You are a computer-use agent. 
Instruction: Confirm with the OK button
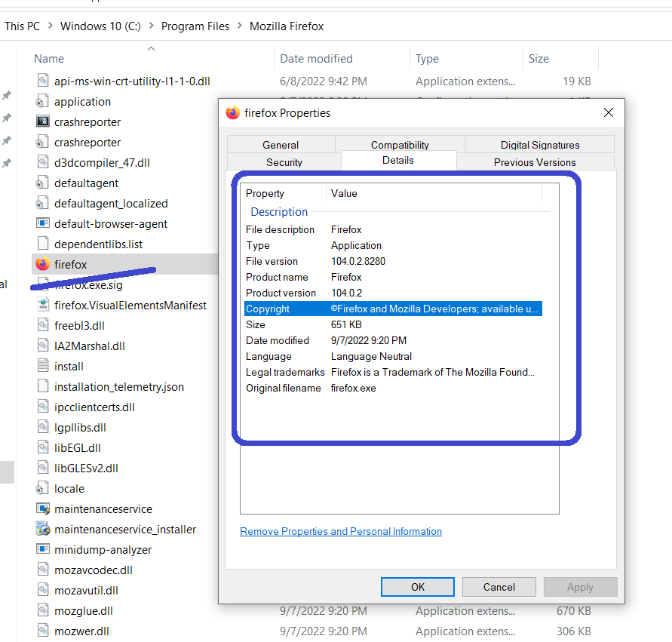point(417,587)
